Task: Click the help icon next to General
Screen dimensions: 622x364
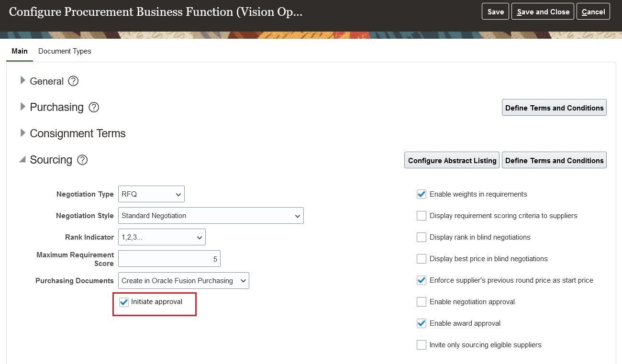Action: pyautogui.click(x=73, y=81)
